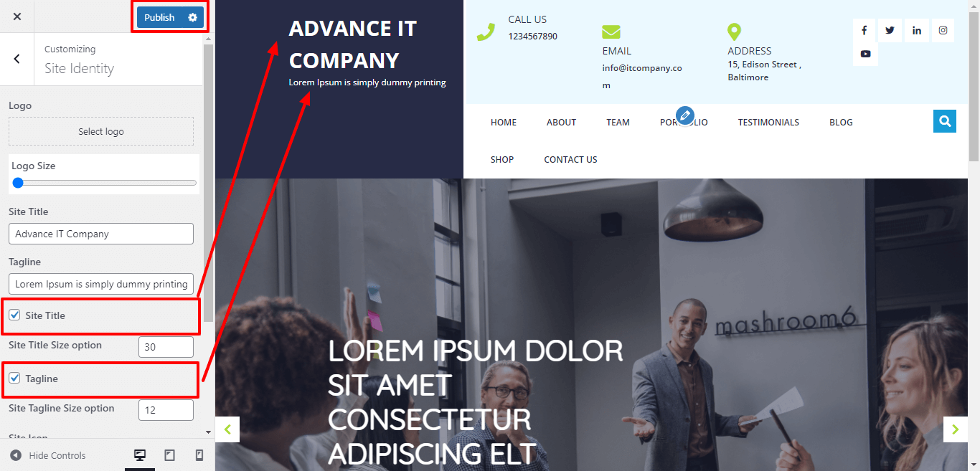Image resolution: width=980 pixels, height=471 pixels.
Task: Click the LinkedIn social icon
Action: [x=917, y=30]
